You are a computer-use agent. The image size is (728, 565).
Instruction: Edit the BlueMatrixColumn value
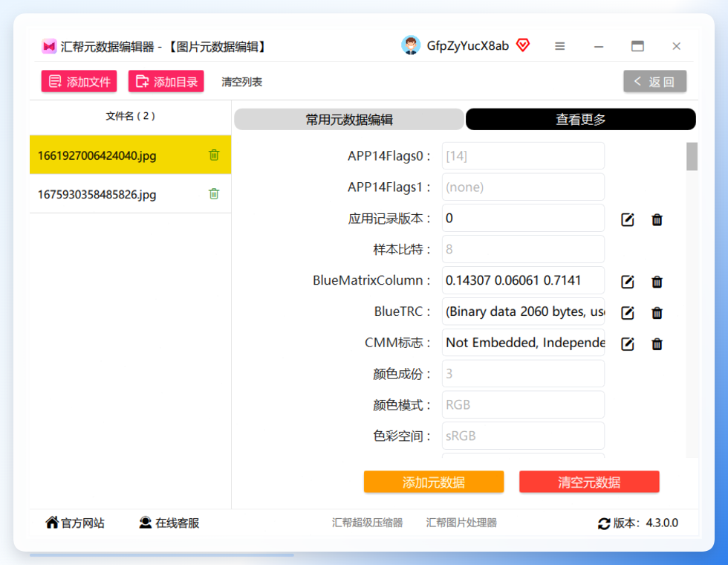tap(627, 282)
